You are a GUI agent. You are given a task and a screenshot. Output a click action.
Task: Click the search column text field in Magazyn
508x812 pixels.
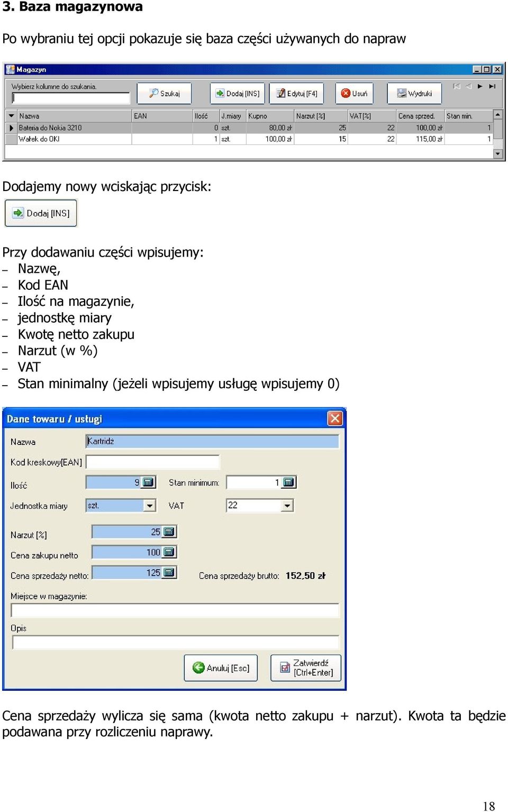pos(71,98)
